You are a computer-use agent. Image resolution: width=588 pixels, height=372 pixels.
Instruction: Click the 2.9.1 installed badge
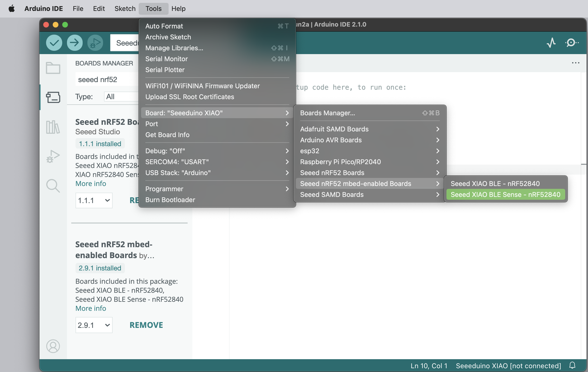click(100, 268)
